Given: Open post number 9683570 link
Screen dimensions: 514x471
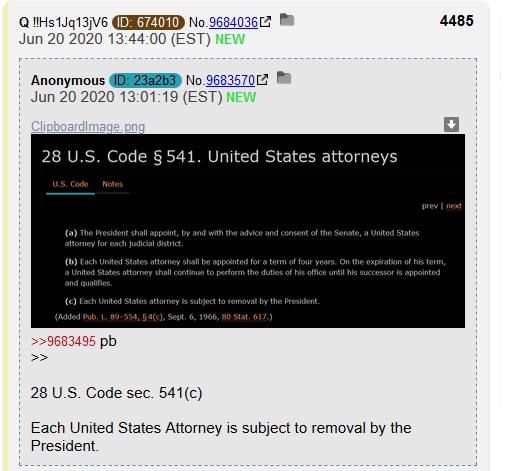Looking at the screenshot, I should coord(230,80).
